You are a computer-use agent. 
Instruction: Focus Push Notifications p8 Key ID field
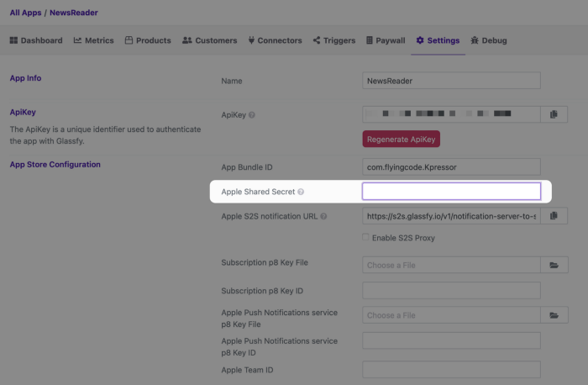tap(451, 340)
